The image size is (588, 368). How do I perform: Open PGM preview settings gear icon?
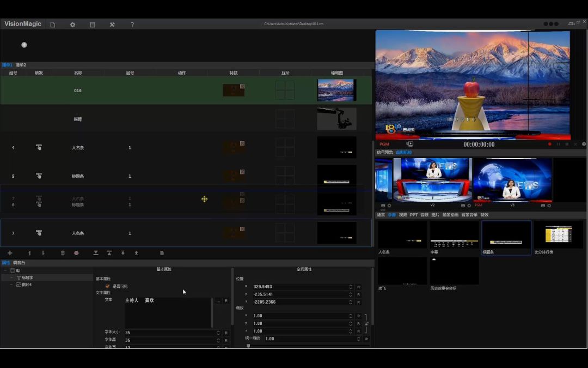point(584,144)
